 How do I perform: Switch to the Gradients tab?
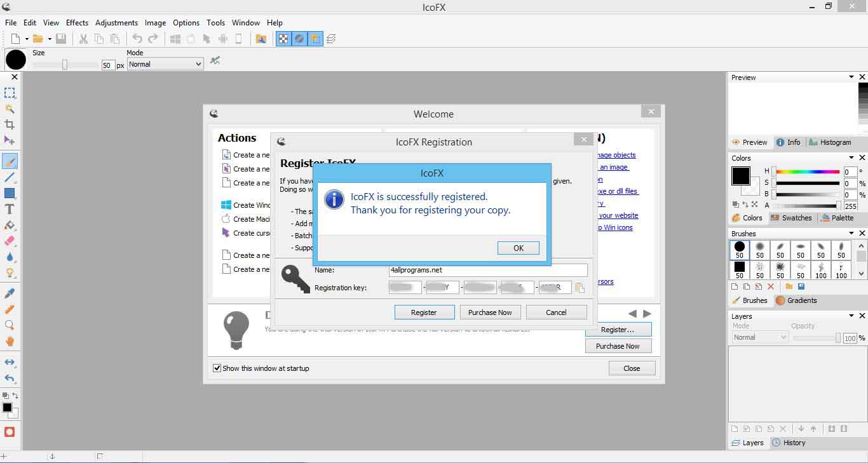pos(796,300)
